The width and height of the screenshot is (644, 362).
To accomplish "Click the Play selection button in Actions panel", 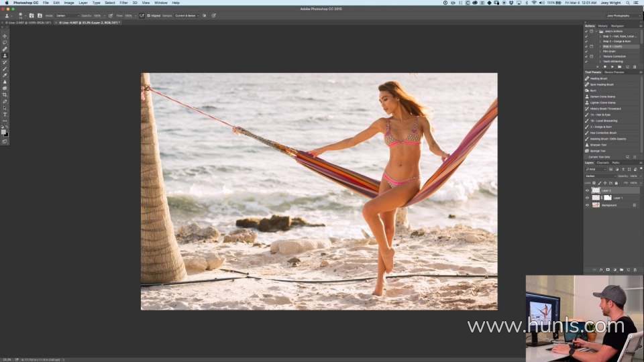I will (612, 67).
